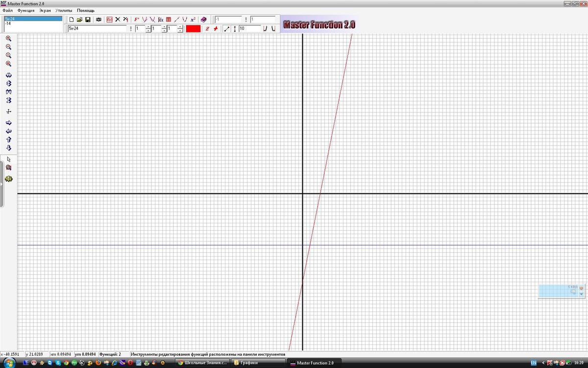Image resolution: width=588 pixels, height=368 pixels.
Task: Click the red line color swatch
Action: (193, 29)
